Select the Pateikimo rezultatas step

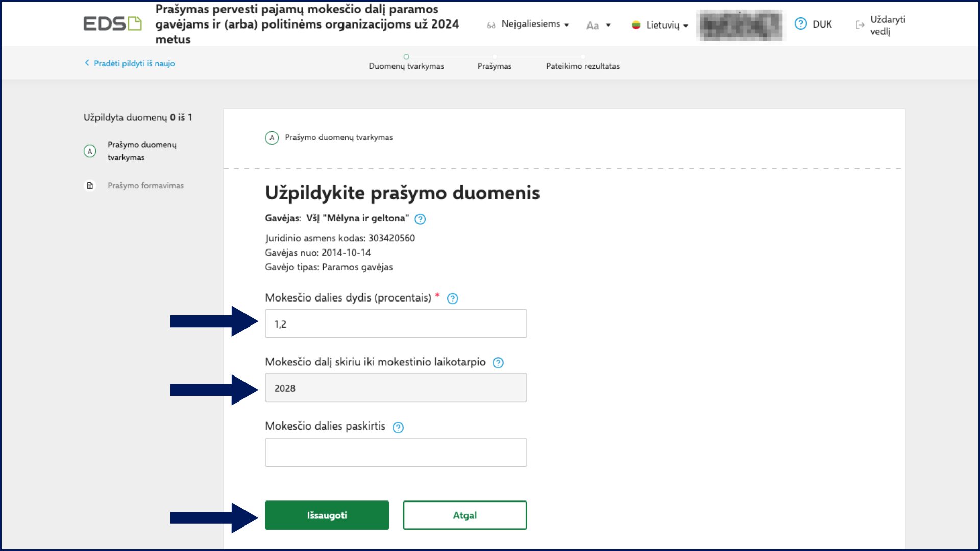[582, 66]
